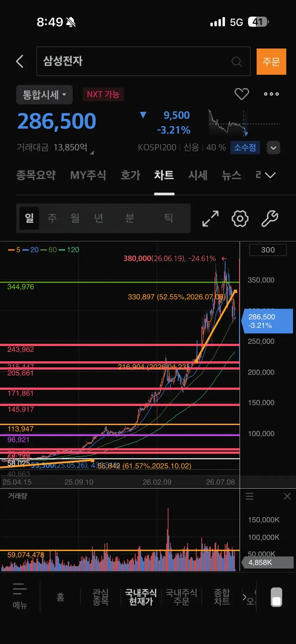This screenshot has width=296, height=644.
Task: Tap the 286,500 current price label on axis
Action: pyautogui.click(x=267, y=321)
